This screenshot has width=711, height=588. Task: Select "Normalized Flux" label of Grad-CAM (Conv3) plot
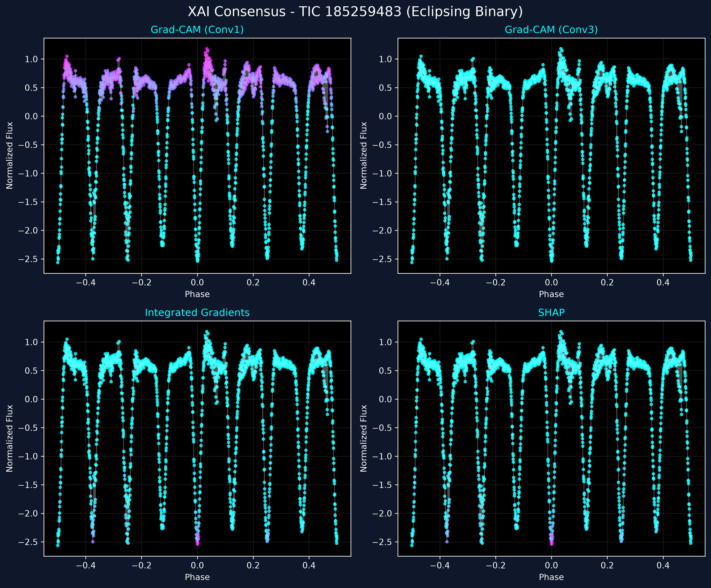(x=364, y=156)
